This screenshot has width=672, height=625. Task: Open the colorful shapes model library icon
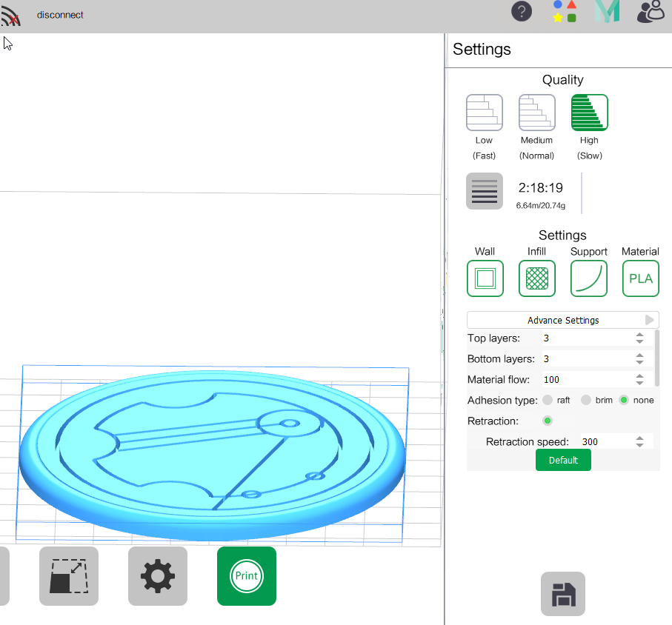(565, 12)
